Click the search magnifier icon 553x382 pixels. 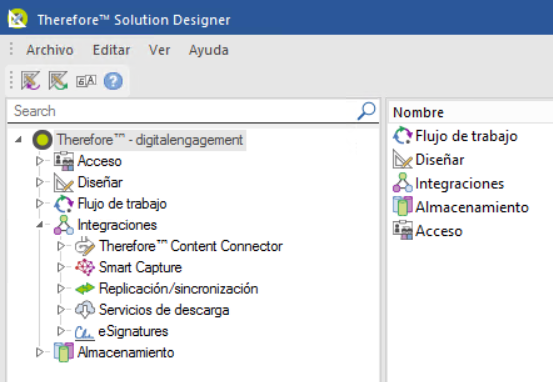[366, 111]
